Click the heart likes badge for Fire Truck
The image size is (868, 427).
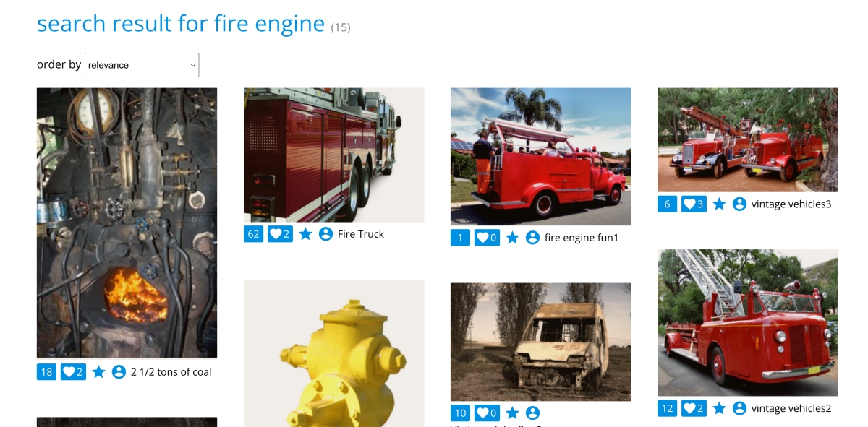(280, 234)
